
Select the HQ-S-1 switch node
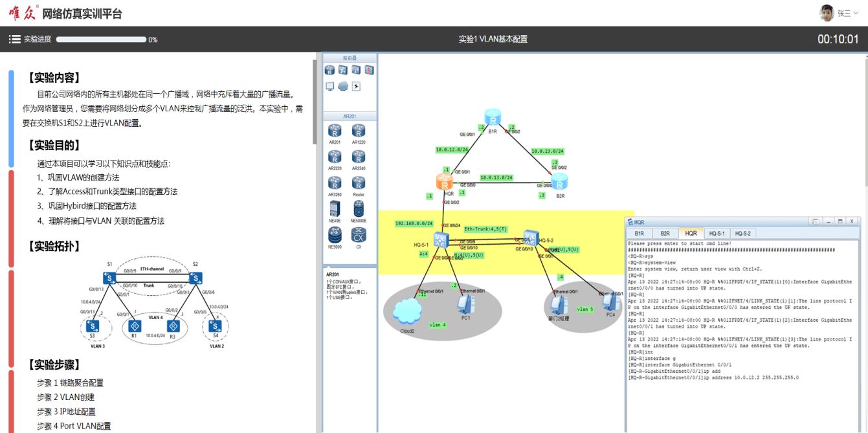[x=441, y=239]
